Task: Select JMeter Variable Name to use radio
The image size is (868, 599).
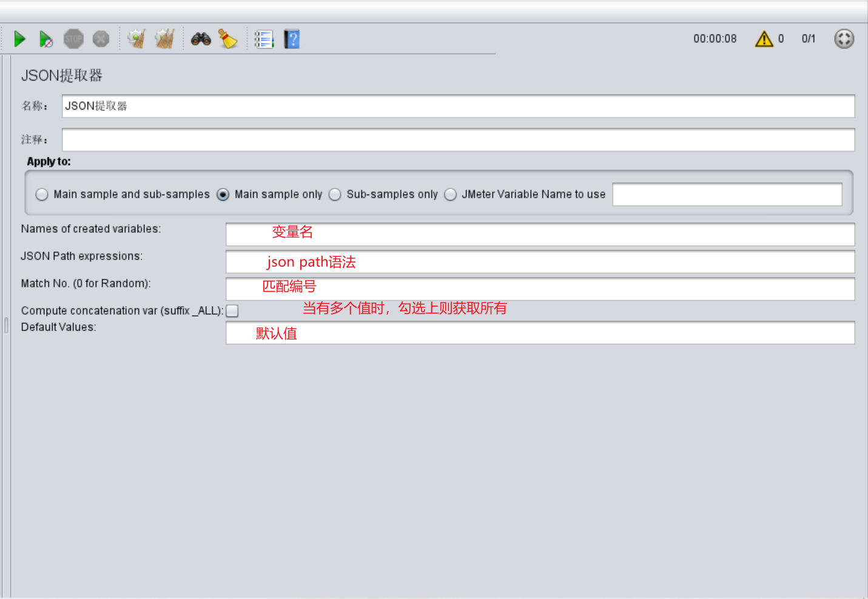Action: [450, 195]
